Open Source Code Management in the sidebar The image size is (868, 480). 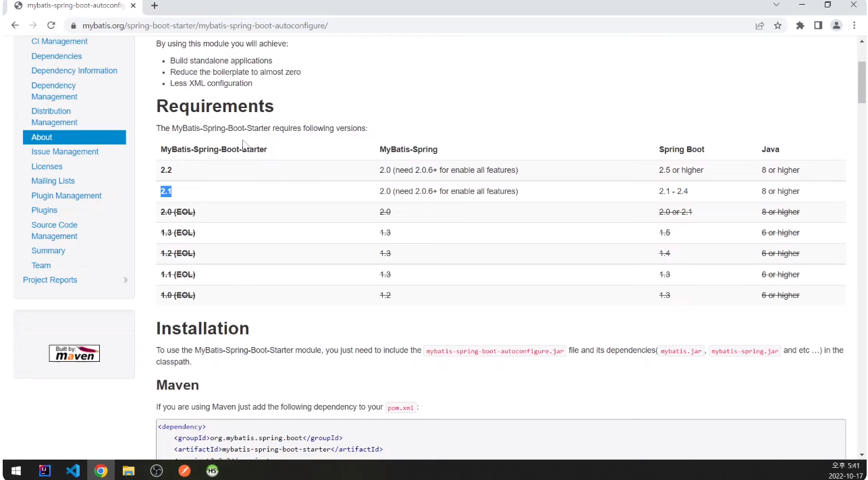coord(54,231)
